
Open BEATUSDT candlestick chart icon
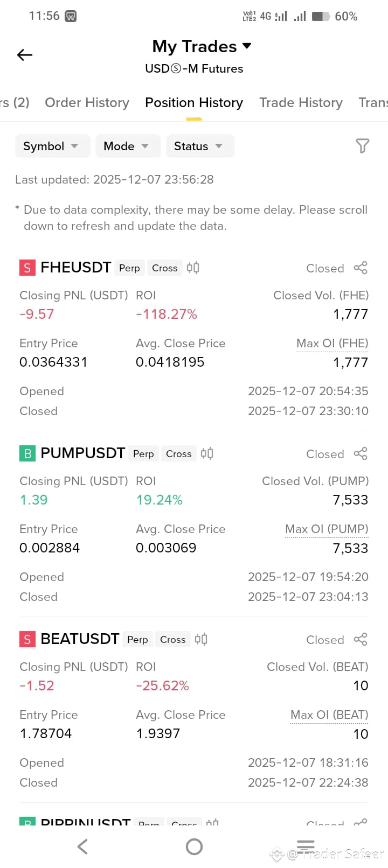[201, 639]
